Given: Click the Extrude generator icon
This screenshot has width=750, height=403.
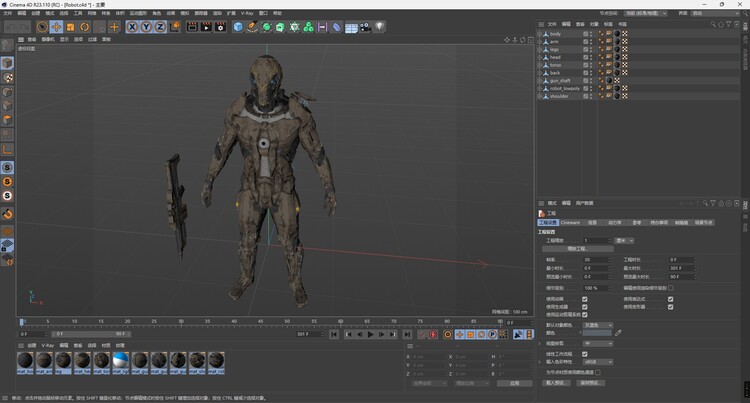Looking at the screenshot, I should pyautogui.click(x=280, y=27).
